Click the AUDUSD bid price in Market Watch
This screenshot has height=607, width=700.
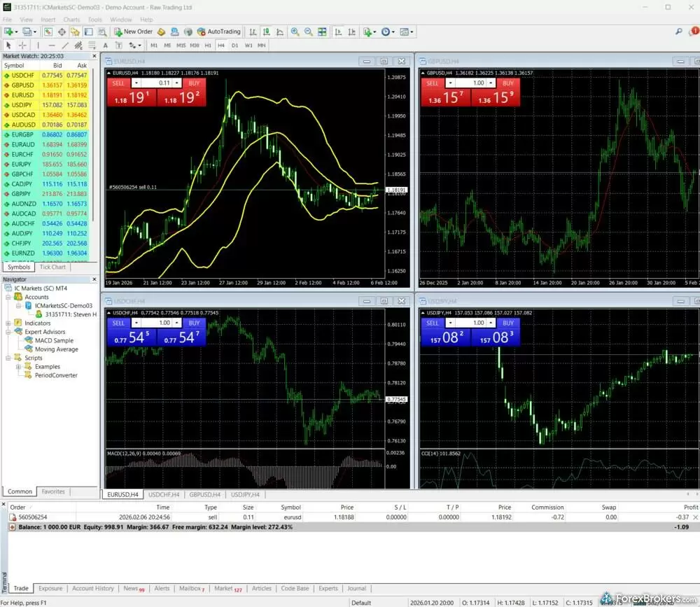point(51,124)
